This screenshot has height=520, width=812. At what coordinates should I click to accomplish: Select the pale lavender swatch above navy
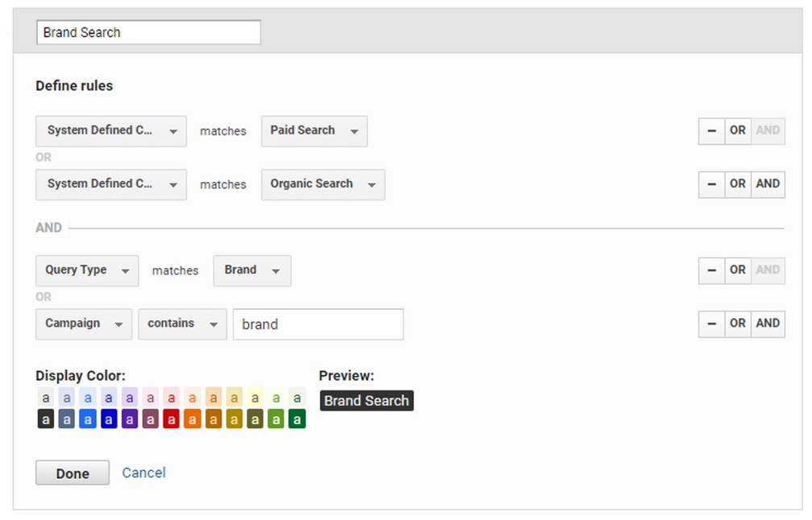[109, 398]
